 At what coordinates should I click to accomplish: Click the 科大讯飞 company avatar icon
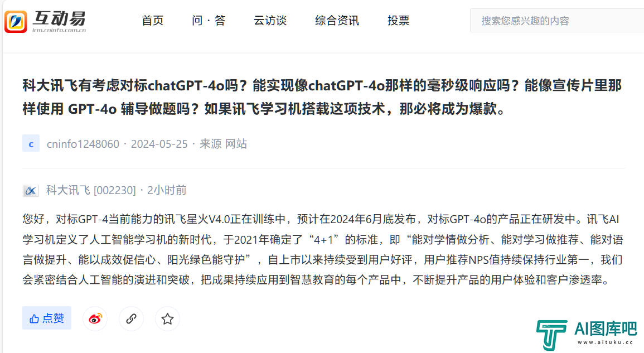[31, 190]
